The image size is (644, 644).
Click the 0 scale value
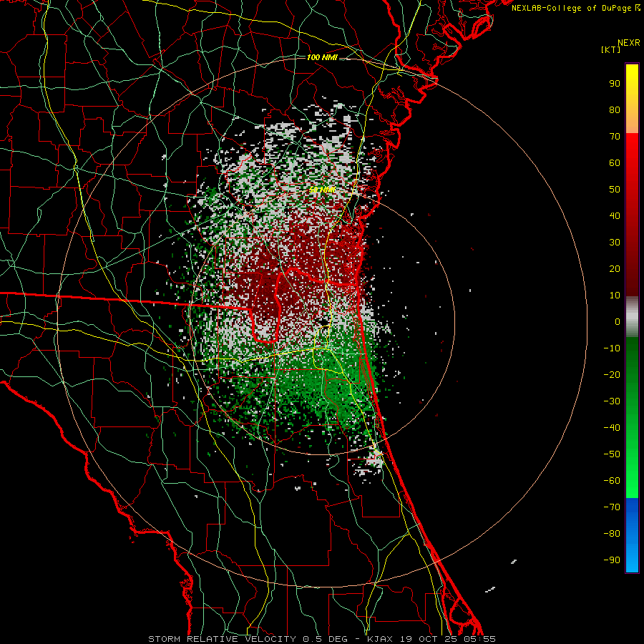[618, 322]
